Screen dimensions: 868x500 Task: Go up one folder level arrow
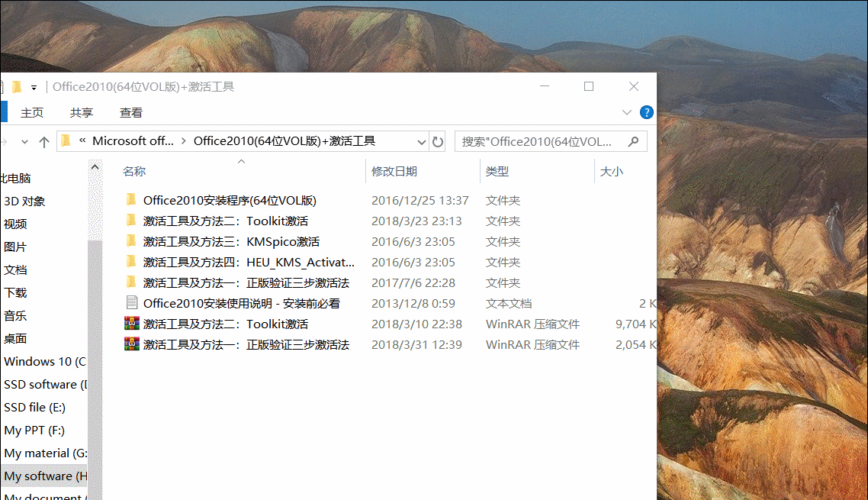click(x=44, y=142)
